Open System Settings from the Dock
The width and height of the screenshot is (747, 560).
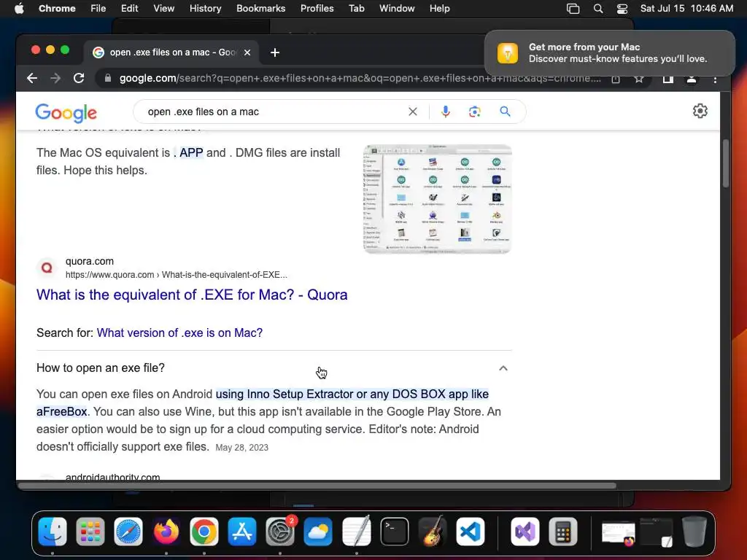pyautogui.click(x=280, y=532)
